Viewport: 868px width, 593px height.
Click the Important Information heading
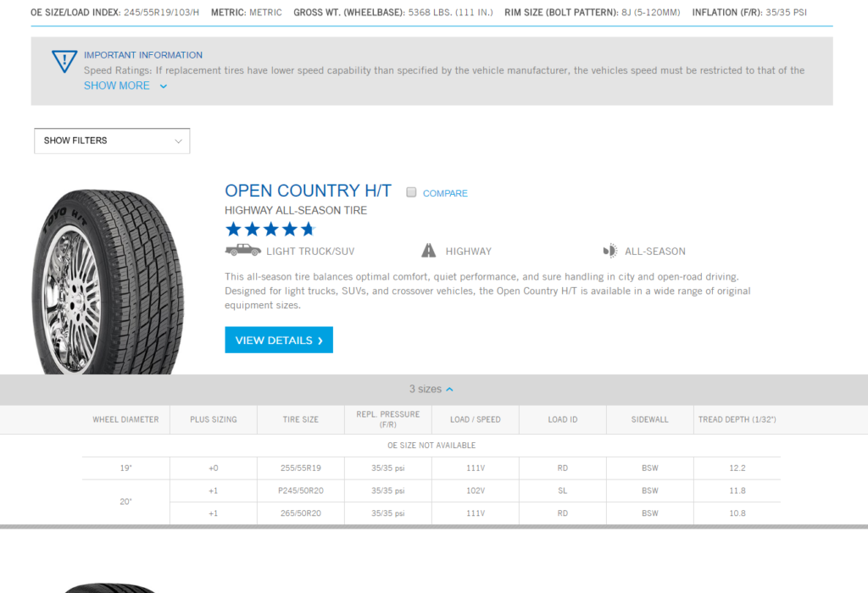(x=142, y=55)
